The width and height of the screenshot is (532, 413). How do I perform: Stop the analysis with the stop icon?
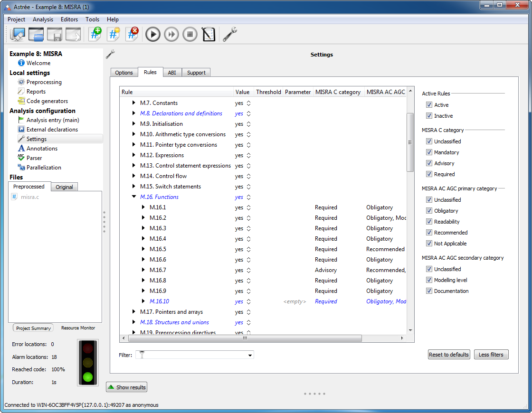[190, 34]
